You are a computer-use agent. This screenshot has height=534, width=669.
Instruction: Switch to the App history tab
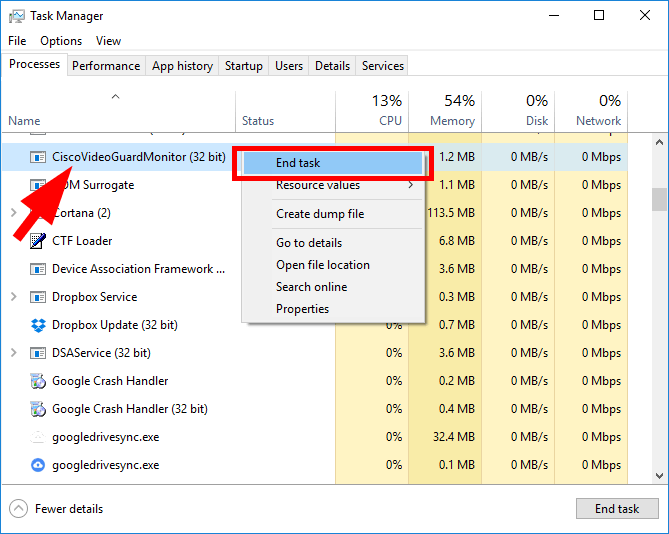pos(182,66)
